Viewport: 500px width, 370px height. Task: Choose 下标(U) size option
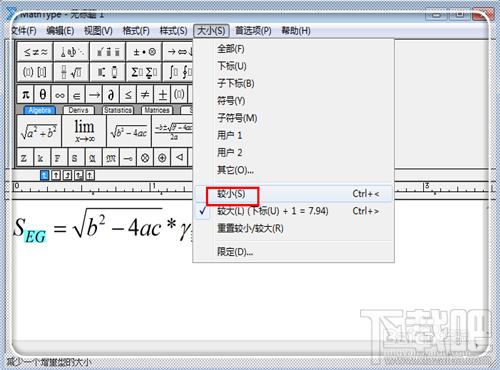[232, 66]
